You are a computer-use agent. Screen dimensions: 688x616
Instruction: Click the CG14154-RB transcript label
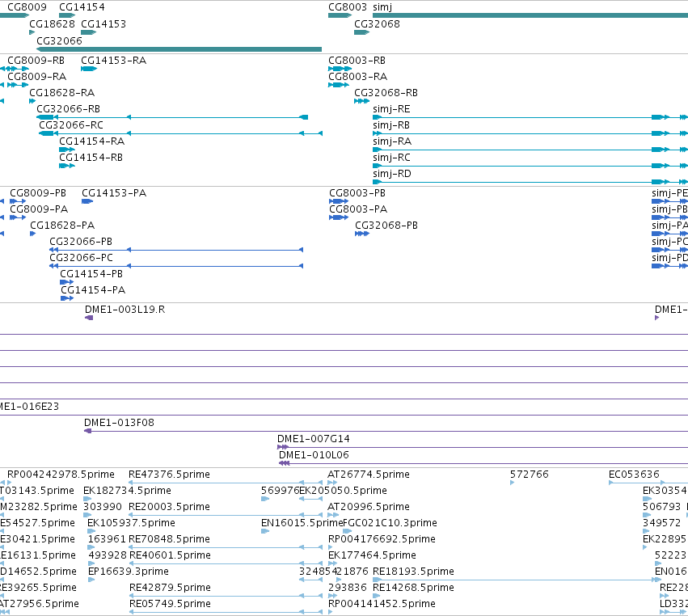click(x=91, y=158)
